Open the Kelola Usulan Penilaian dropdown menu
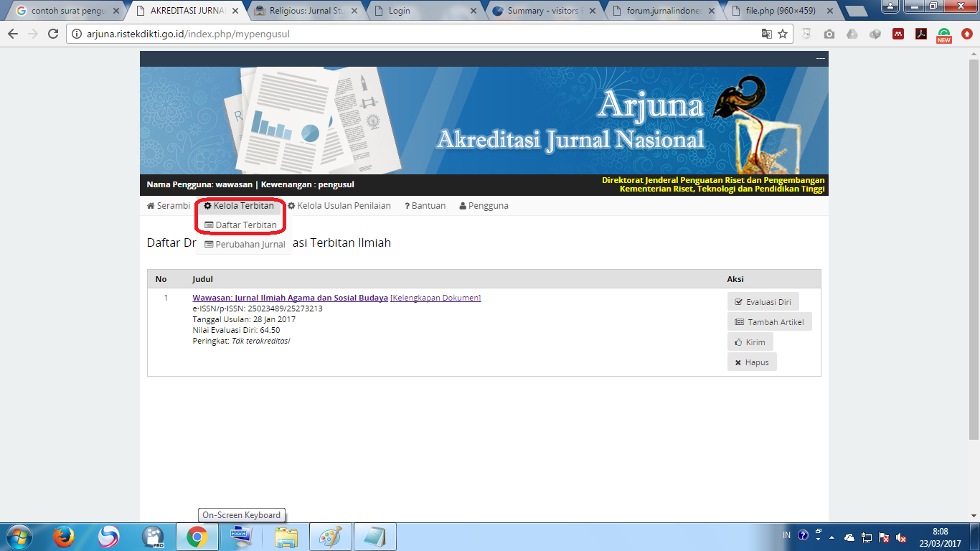Image resolution: width=980 pixels, height=551 pixels. coord(339,206)
